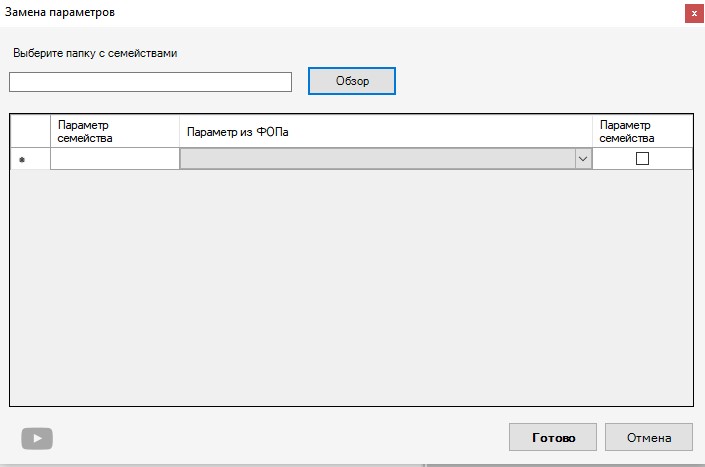Click the Выберите папку с семействами label

(95, 53)
